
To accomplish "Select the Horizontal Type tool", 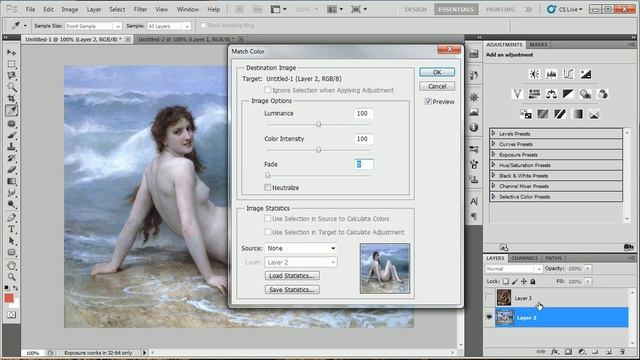I will [x=11, y=229].
